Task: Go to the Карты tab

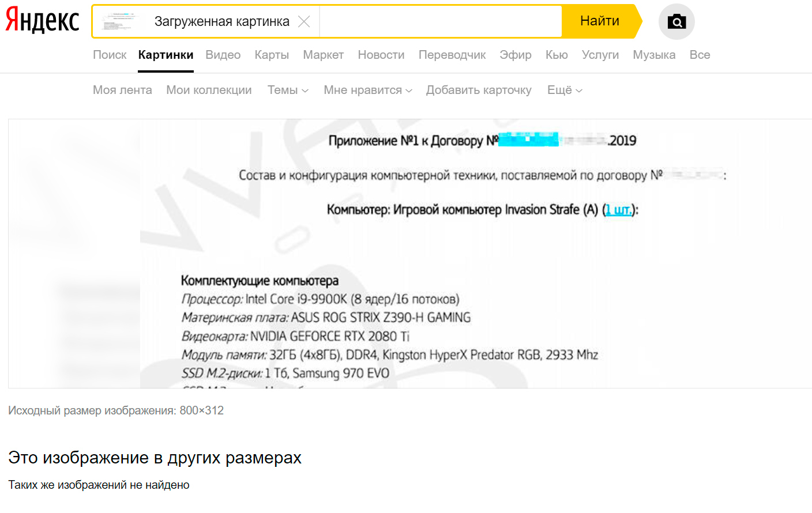Action: click(272, 55)
